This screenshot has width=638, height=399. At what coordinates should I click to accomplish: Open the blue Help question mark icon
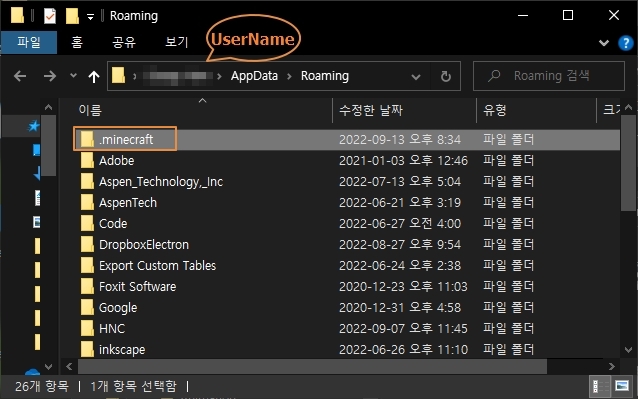625,43
